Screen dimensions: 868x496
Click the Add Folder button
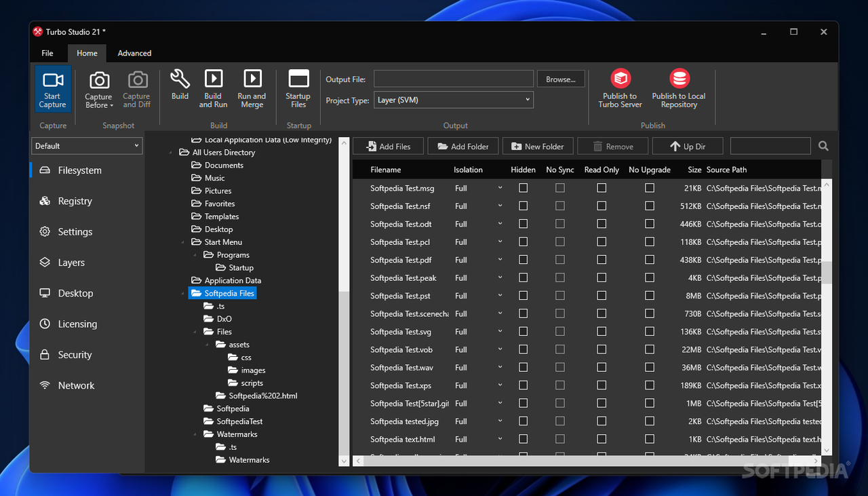[x=463, y=146]
